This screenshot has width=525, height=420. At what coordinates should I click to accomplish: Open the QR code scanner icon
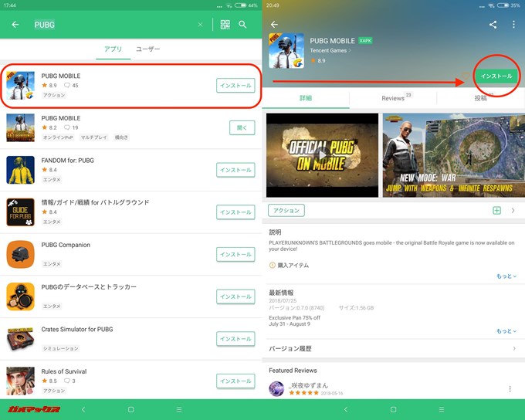coord(225,25)
